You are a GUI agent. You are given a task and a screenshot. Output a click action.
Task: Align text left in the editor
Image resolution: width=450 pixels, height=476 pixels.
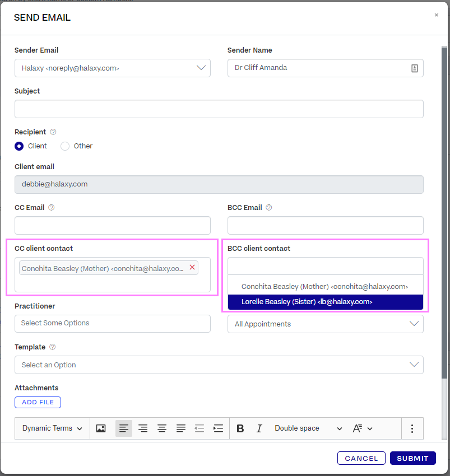pyautogui.click(x=124, y=428)
